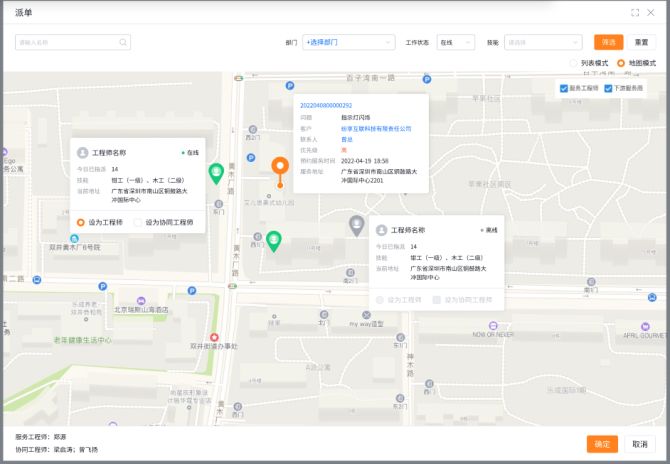Toggle the 服务工程师 checkbox
This screenshot has width=670, height=464.
[565, 88]
